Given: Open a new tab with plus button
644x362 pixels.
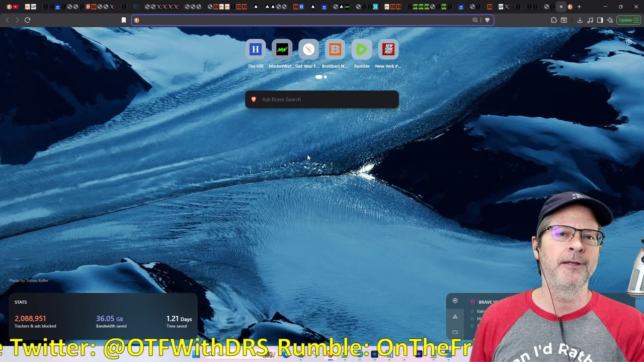Looking at the screenshot, I should [x=579, y=7].
